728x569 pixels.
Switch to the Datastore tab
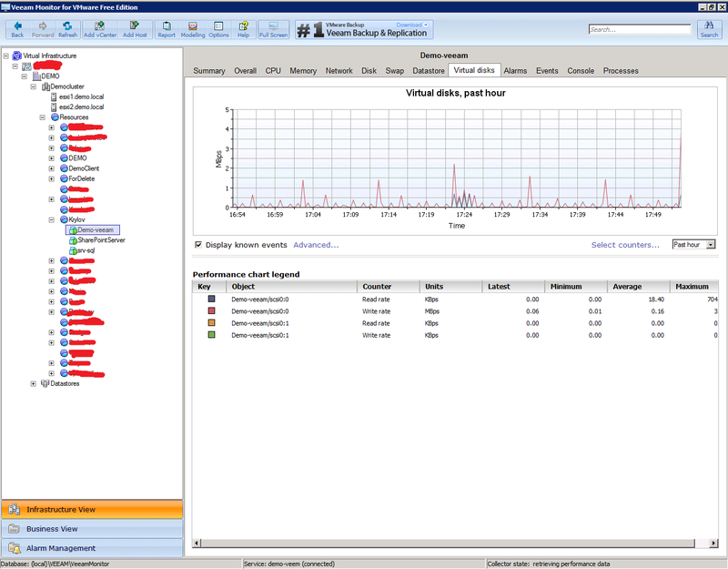click(x=429, y=71)
